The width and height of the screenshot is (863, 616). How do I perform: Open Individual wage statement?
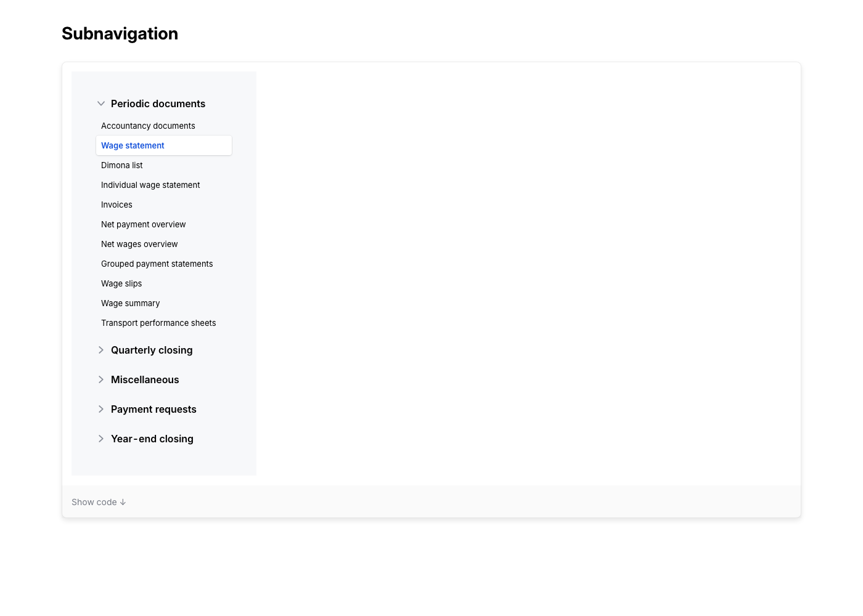[x=150, y=185]
